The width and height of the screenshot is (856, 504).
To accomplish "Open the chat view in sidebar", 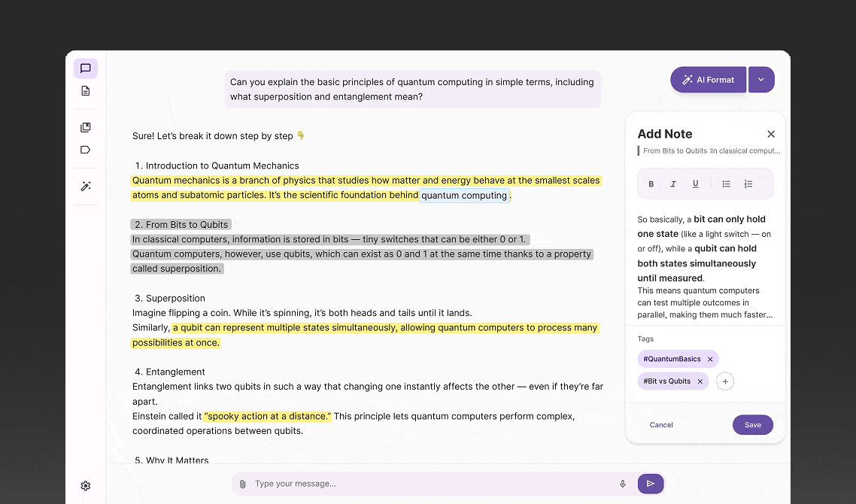I will tap(86, 68).
